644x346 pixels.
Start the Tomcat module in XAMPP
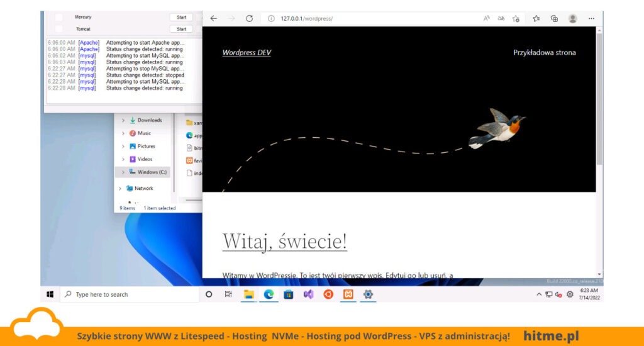point(182,29)
